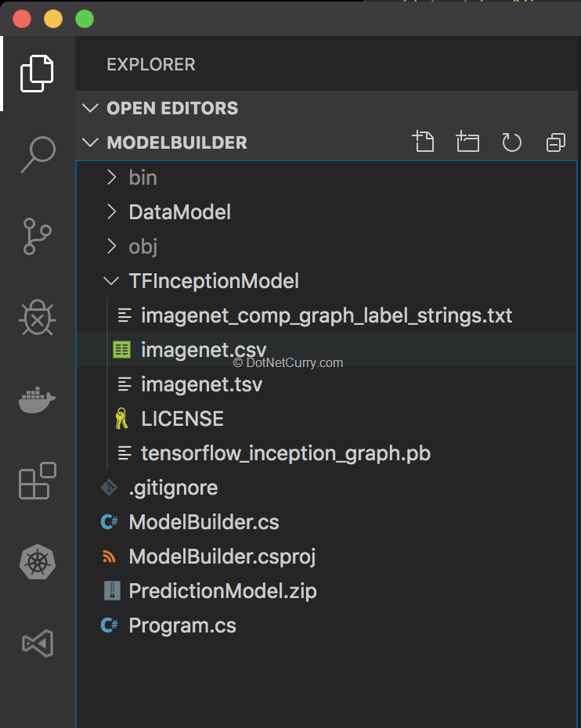This screenshot has width=581, height=728.
Task: Open tensorflow_inception_graph.pb file
Action: point(285,453)
